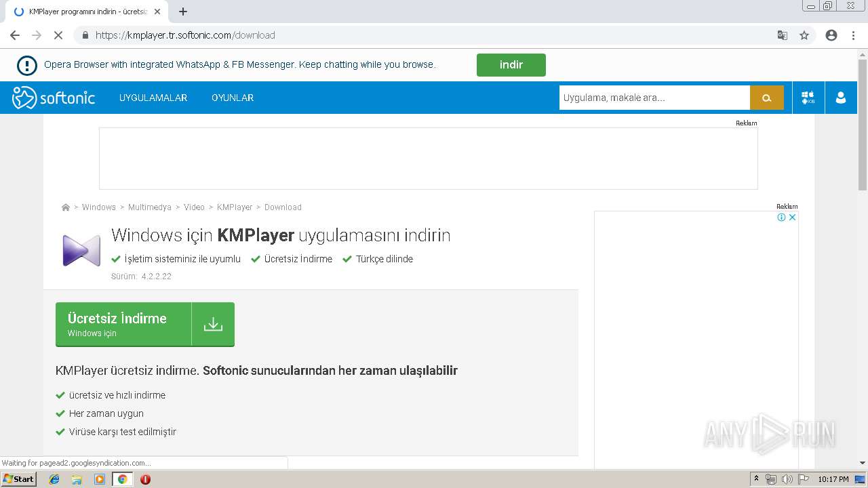Screen dimensions: 868x488
Task: Click the Chrome taskbar icon
Action: [122, 479]
